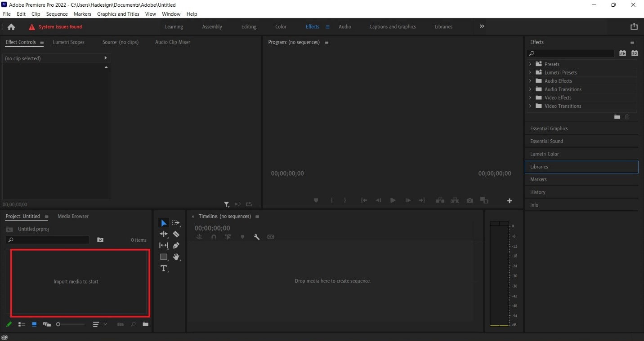The image size is (644, 341).
Task: Select the Track Select Forward tool
Action: (x=176, y=223)
